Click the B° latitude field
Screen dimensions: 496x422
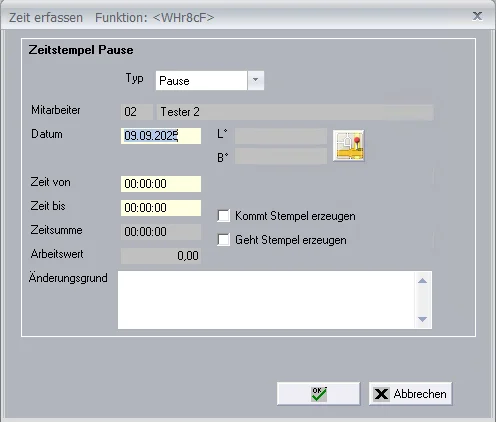point(281,156)
